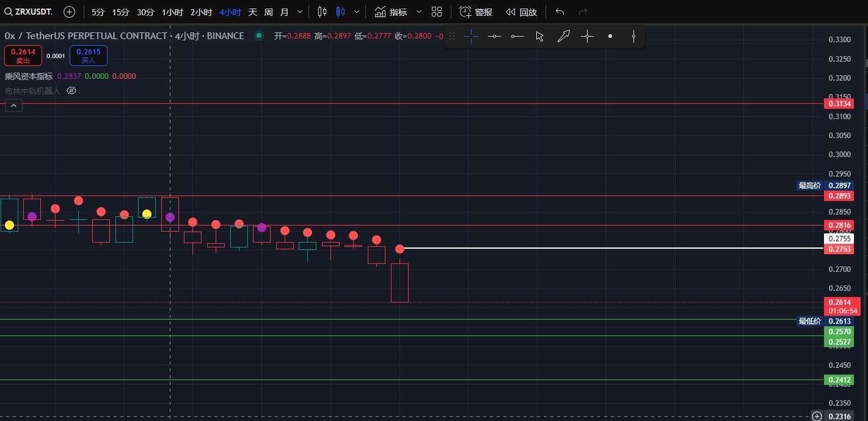Viewport: 868px width, 421px height.
Task: Click the redo arrow
Action: click(x=583, y=12)
